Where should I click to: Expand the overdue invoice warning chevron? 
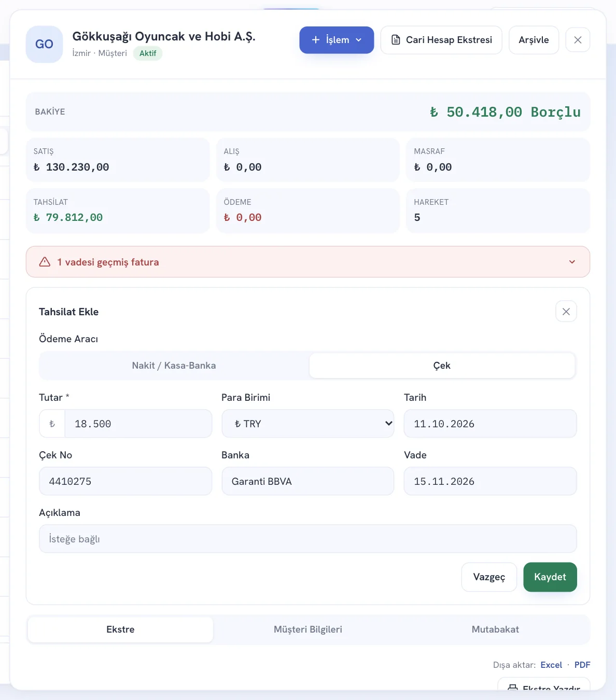tap(572, 262)
